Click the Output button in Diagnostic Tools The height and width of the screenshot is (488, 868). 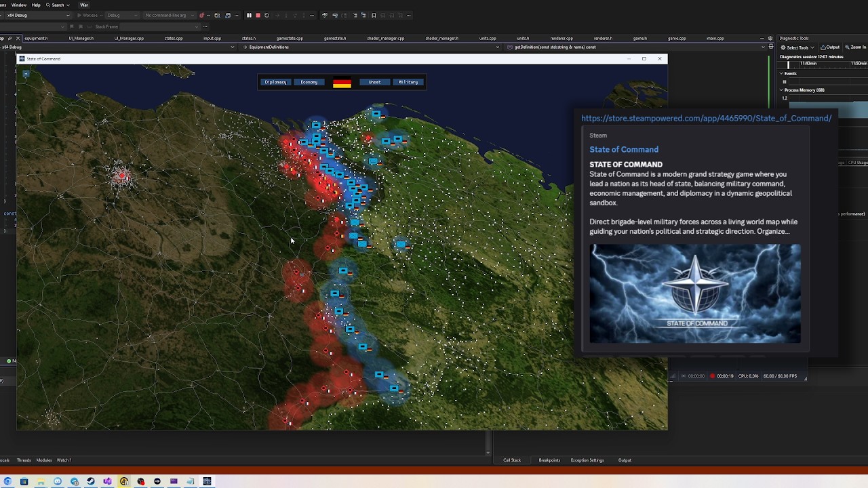tap(830, 47)
